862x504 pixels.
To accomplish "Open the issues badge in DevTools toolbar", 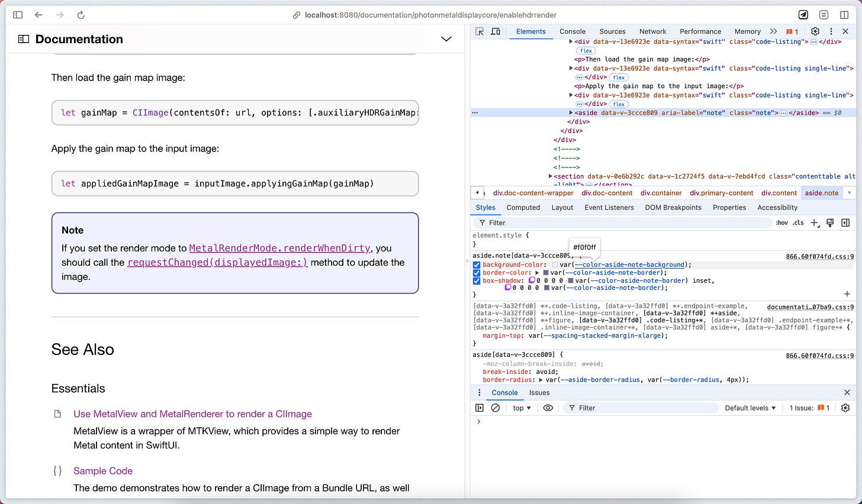I will click(792, 31).
